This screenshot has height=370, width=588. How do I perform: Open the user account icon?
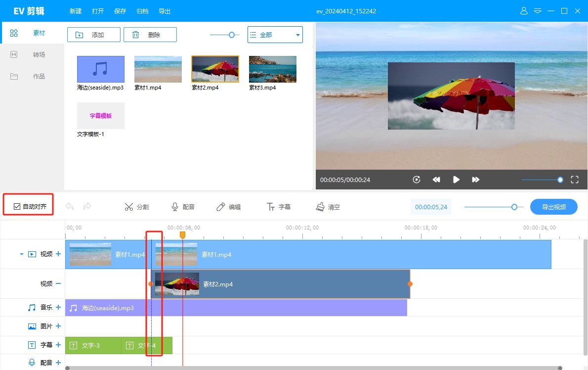tap(524, 11)
